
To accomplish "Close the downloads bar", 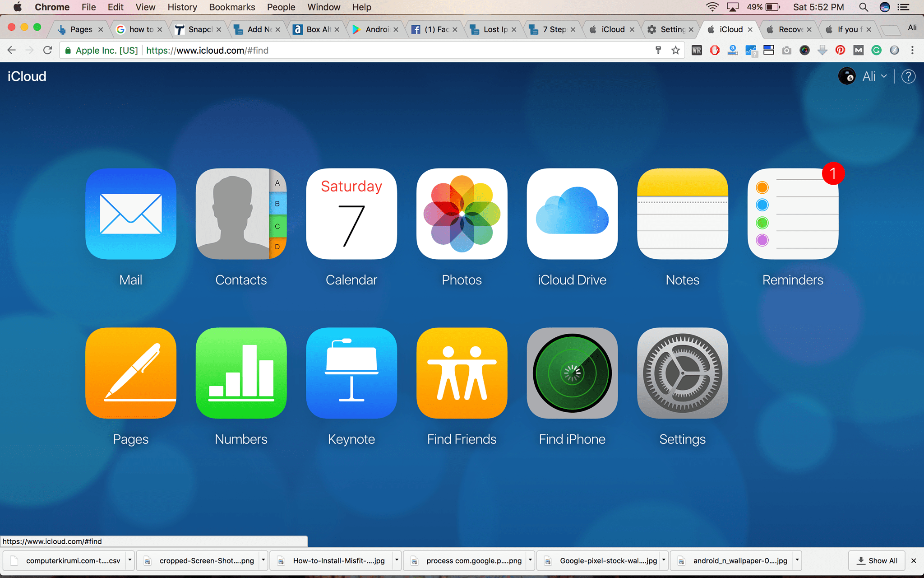I will click(x=914, y=560).
